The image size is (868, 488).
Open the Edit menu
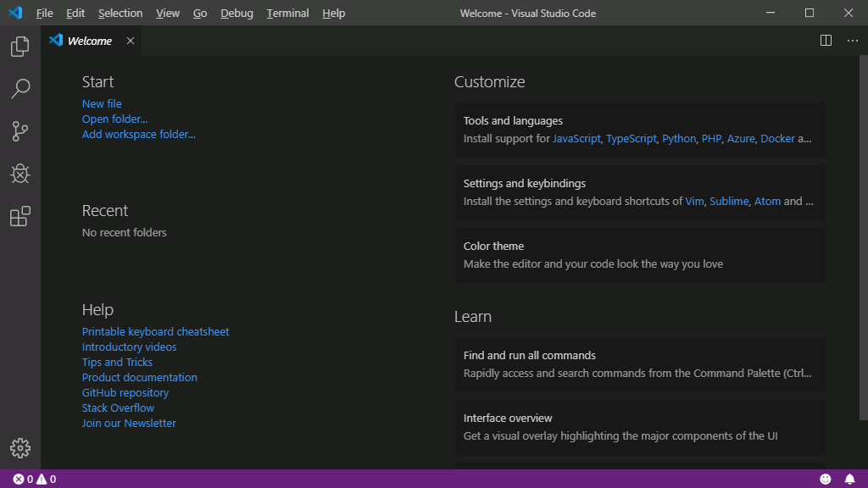[x=75, y=13]
